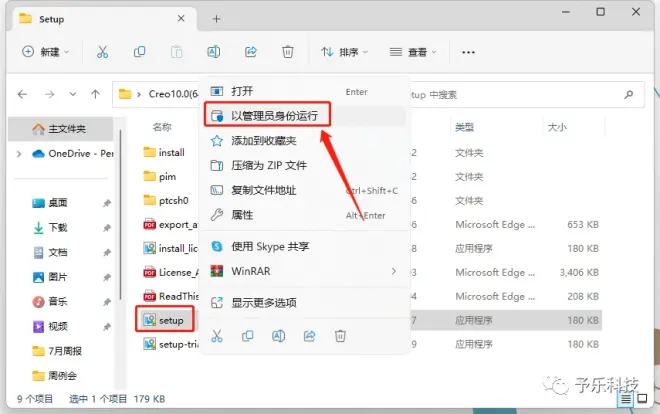Open 文档 in the sidebar

58,252
